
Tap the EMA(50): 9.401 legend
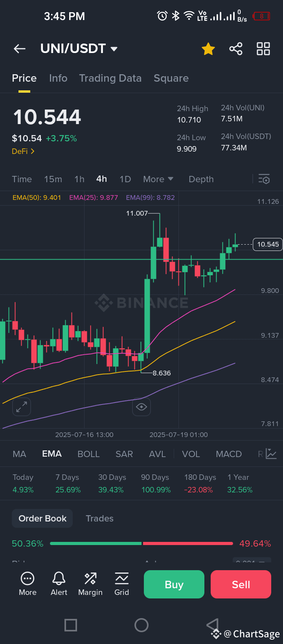pos(37,198)
